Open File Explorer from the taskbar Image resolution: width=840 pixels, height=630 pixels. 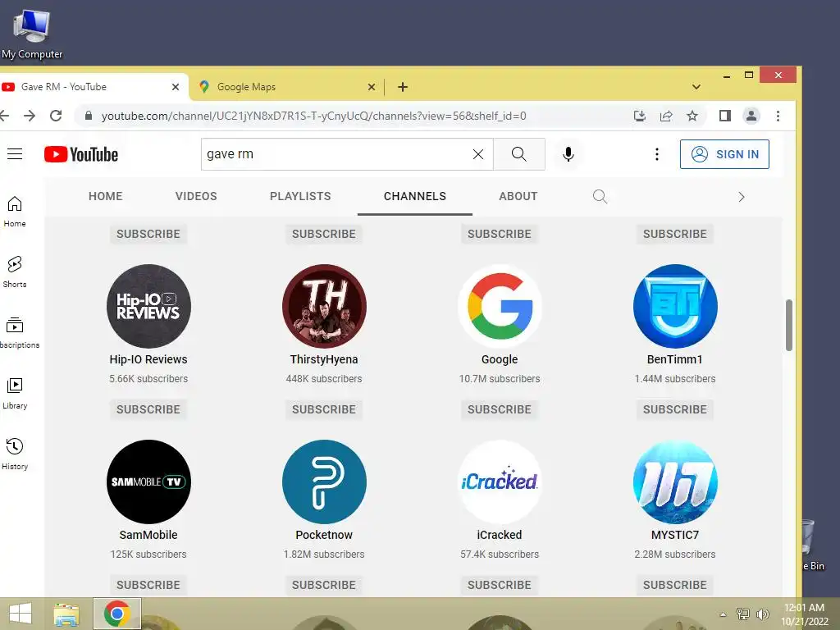pyautogui.click(x=66, y=614)
